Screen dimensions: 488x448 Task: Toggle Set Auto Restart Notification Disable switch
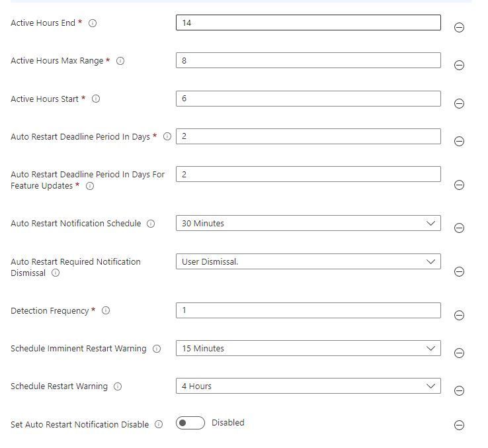click(190, 423)
